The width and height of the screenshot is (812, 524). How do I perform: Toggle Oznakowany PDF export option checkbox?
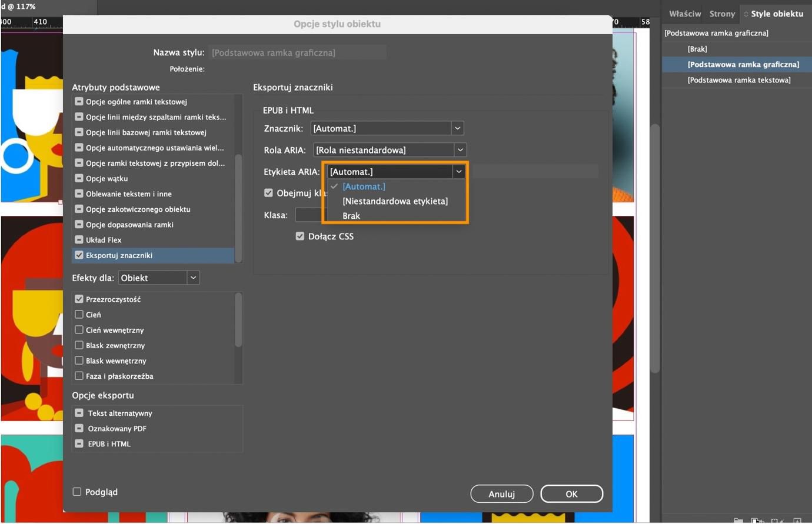(79, 429)
